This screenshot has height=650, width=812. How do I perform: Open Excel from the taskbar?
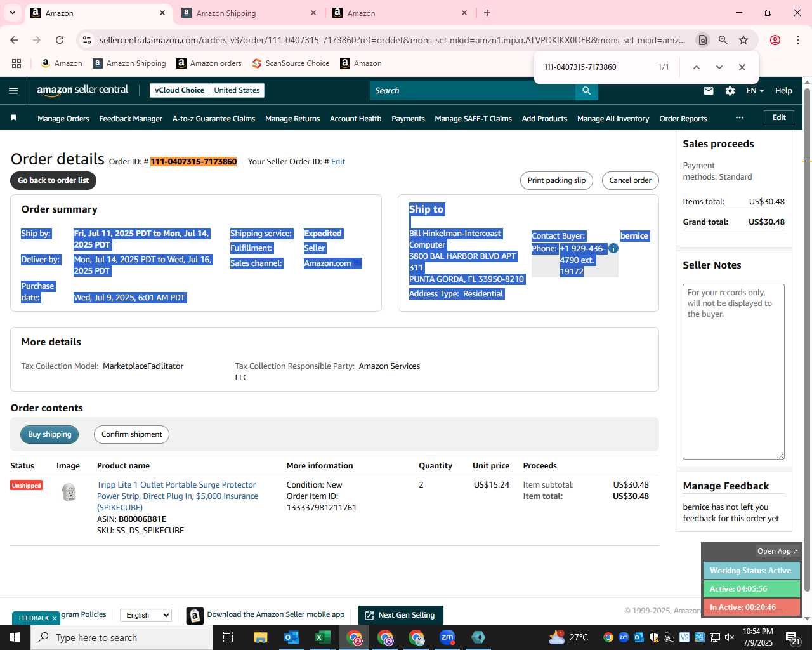[x=322, y=637]
